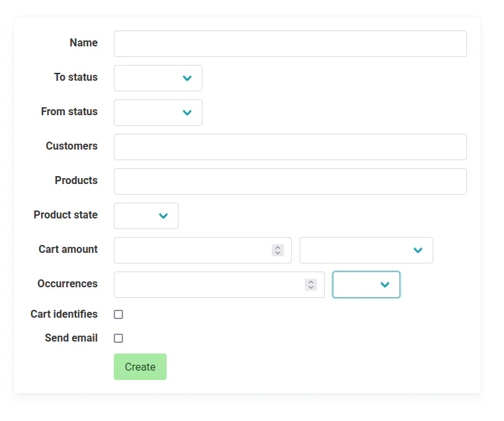This screenshot has width=504, height=421.
Task: Focus the Customers input field
Action: (290, 147)
